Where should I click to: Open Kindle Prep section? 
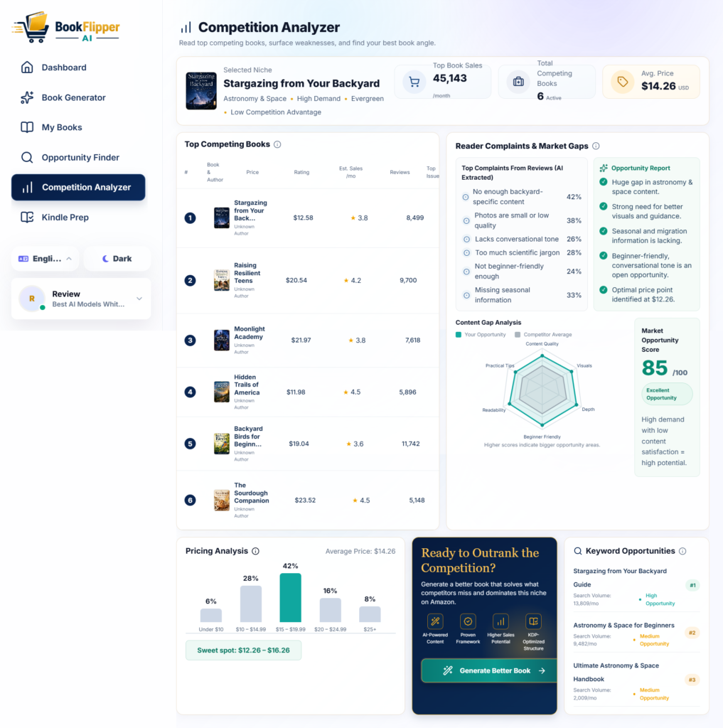point(78,218)
